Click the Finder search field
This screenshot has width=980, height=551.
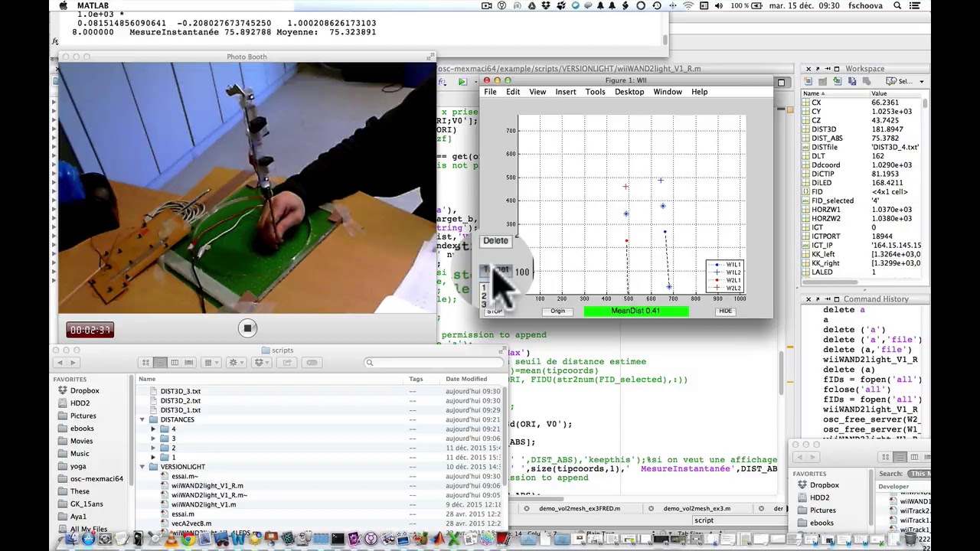click(x=433, y=363)
